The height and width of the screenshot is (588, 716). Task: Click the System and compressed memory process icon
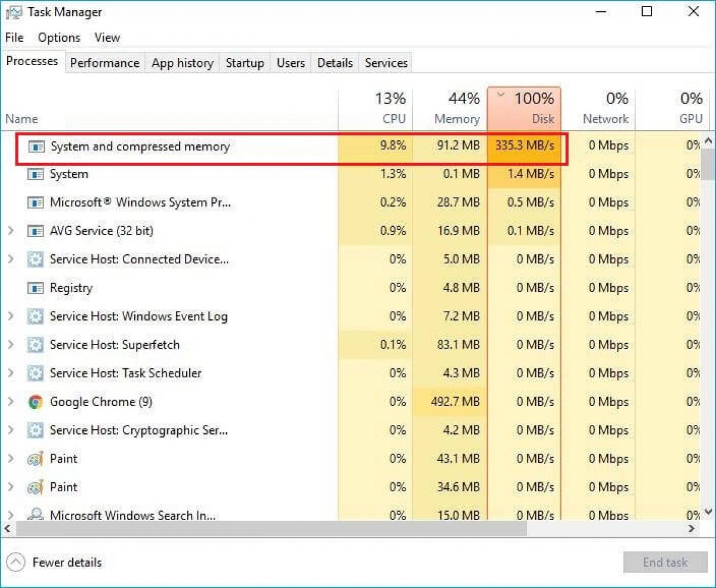(37, 146)
